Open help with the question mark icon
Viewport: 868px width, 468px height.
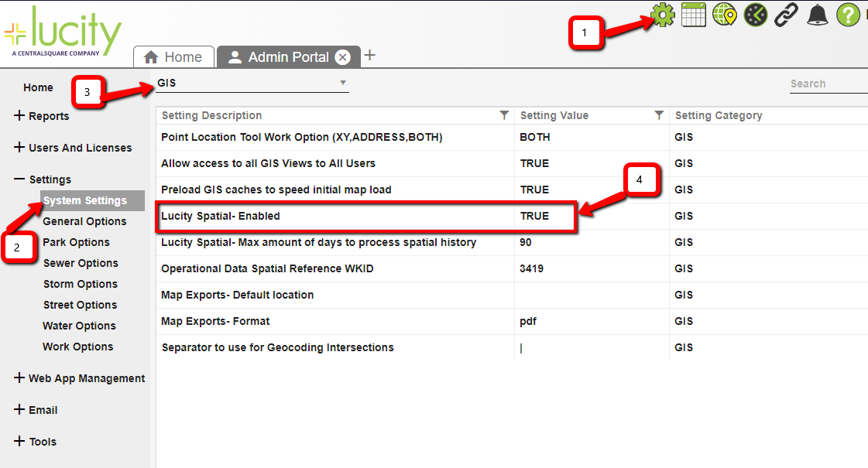pos(848,15)
